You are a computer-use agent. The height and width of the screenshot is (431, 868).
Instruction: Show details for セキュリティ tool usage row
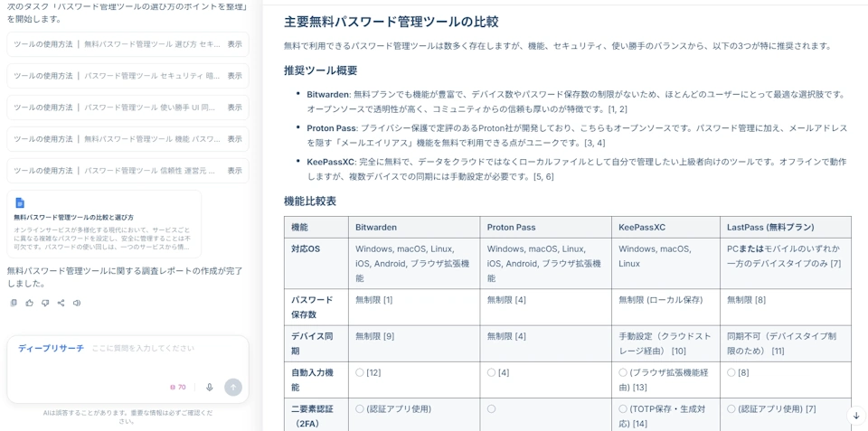[234, 76]
